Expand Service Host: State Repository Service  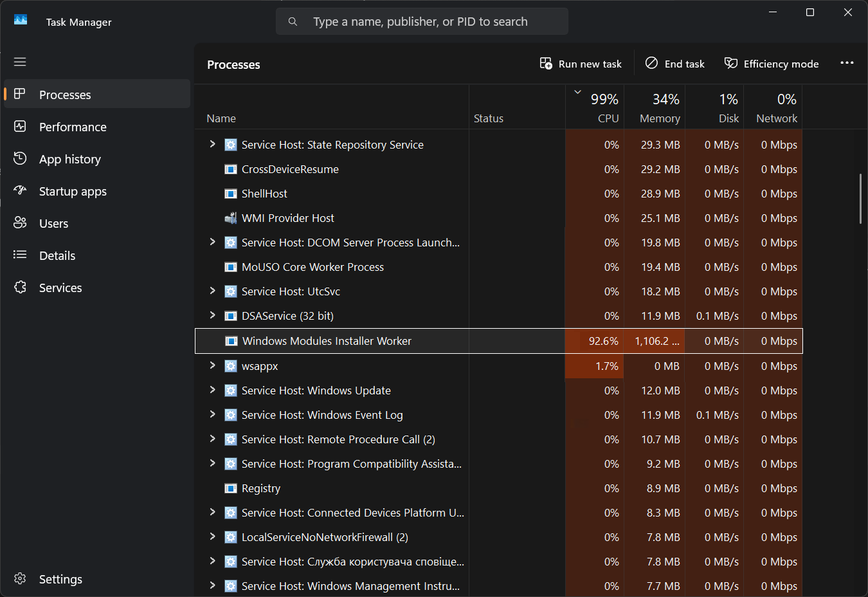click(212, 144)
